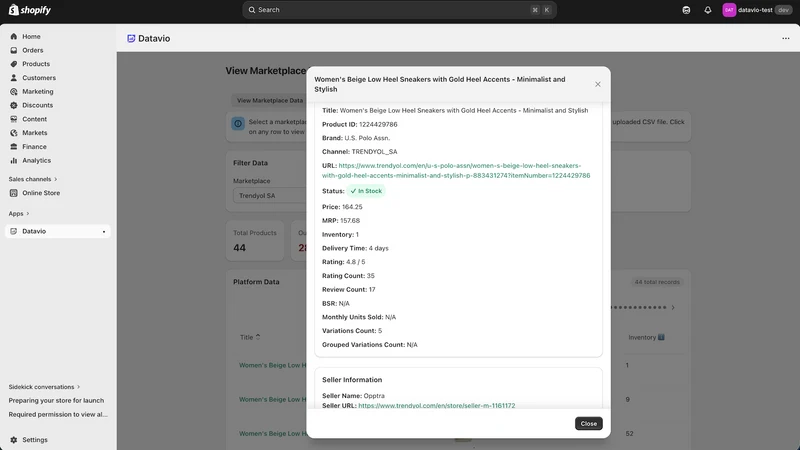Open Home in the sidebar
Viewport: 800px width, 450px height.
(31, 36)
